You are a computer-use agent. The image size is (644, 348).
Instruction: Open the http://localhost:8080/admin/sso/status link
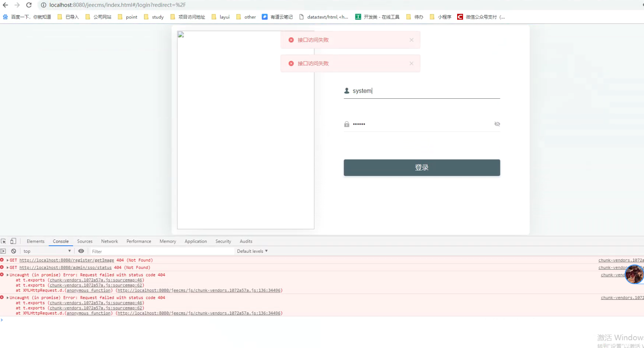(x=66, y=268)
